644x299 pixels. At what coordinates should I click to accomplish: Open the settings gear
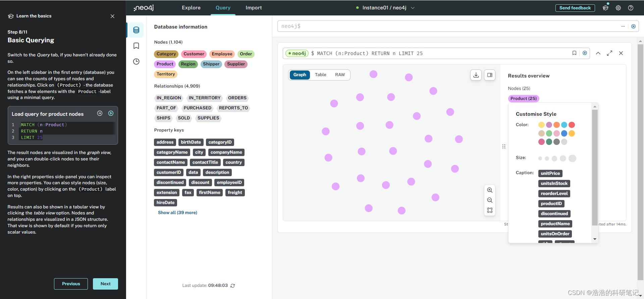pos(618,8)
